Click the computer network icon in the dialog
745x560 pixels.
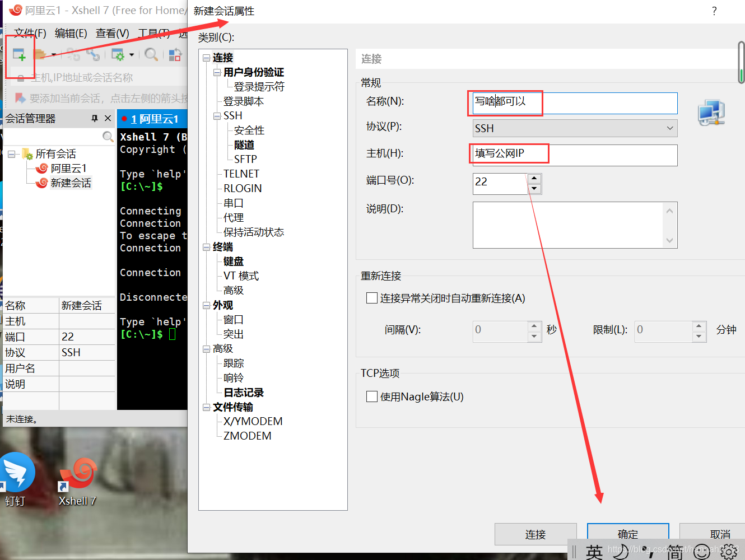pyautogui.click(x=711, y=113)
